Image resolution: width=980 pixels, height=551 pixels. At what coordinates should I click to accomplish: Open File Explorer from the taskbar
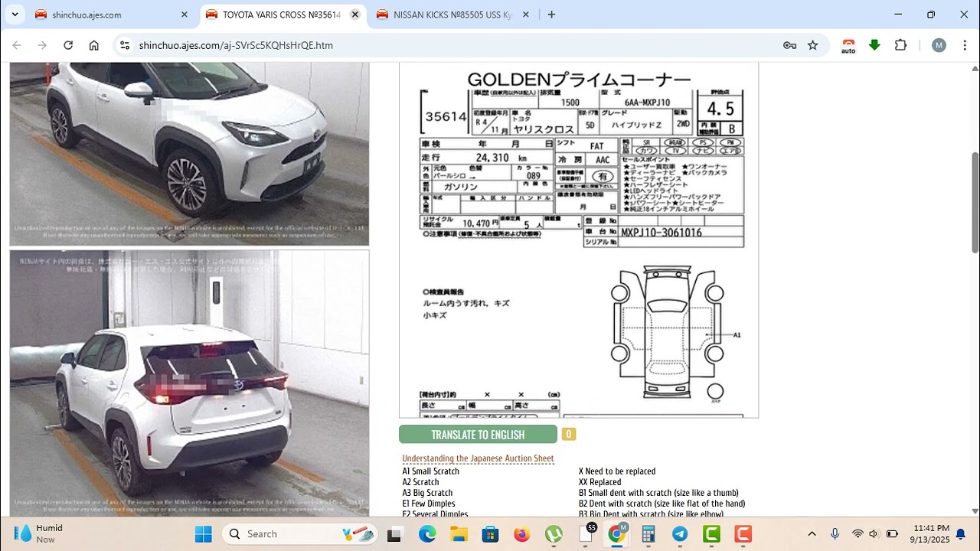coord(459,534)
